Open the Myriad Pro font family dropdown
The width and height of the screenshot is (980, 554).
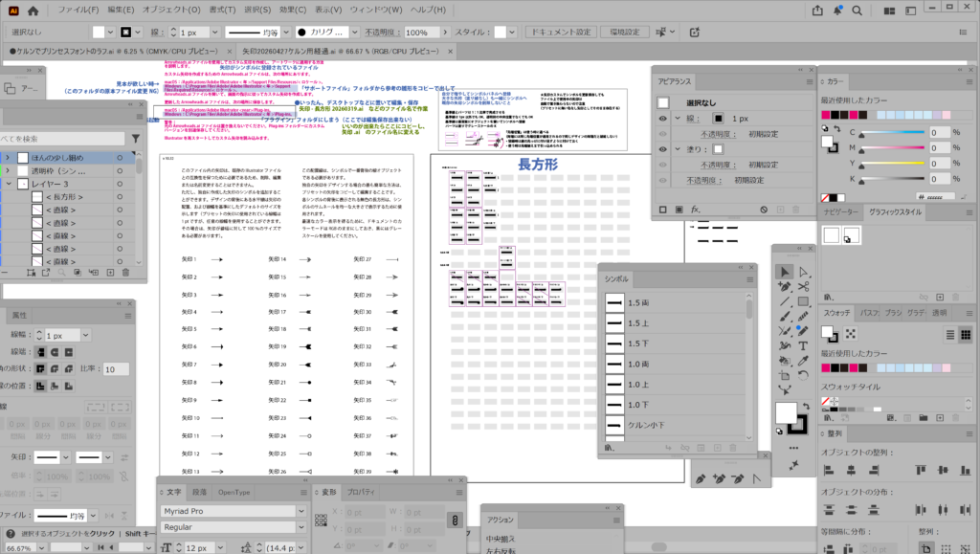[x=301, y=511]
